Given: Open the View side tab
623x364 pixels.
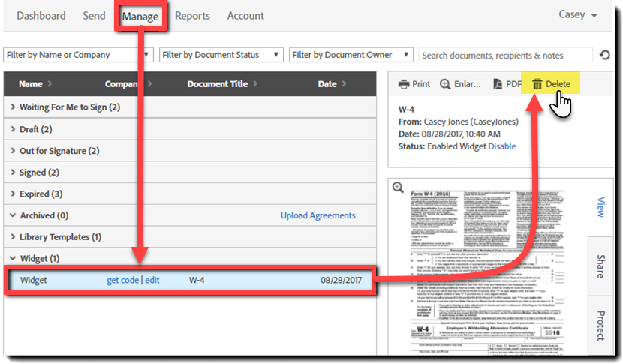Looking at the screenshot, I should [x=600, y=207].
